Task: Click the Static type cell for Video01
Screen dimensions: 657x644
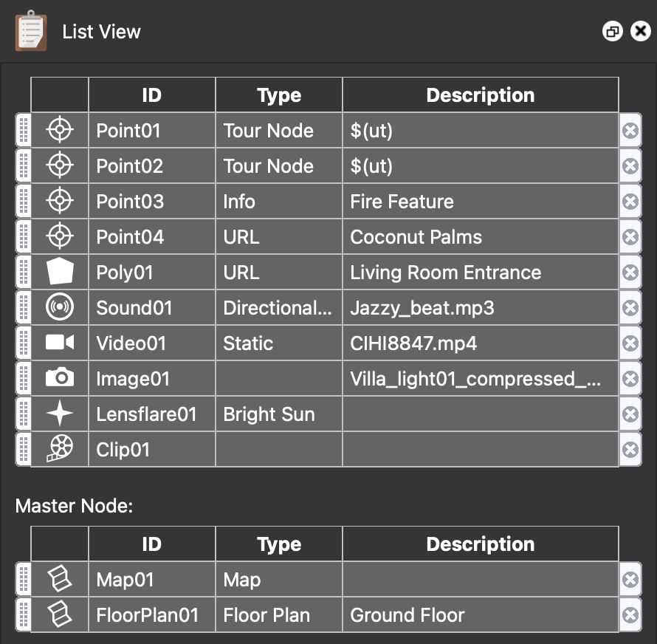Action: 278,343
